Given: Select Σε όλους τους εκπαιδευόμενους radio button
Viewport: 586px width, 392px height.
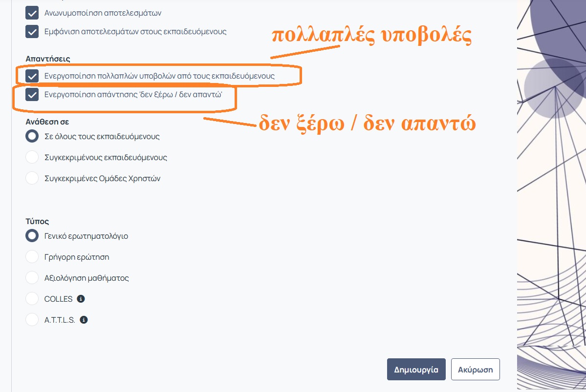Looking at the screenshot, I should pos(32,137).
